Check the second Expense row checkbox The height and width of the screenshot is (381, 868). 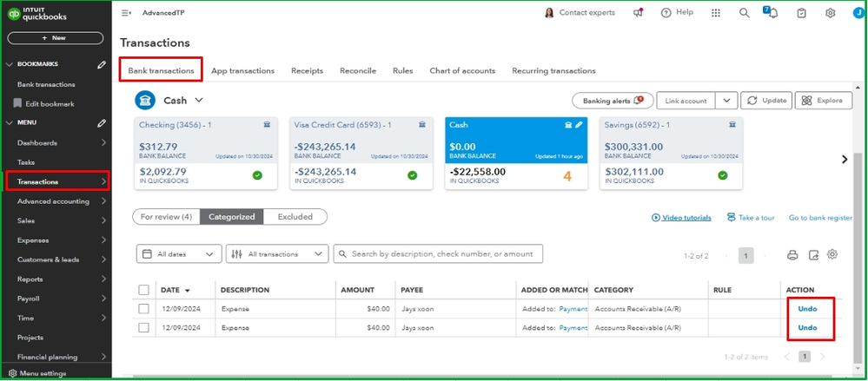pos(144,328)
